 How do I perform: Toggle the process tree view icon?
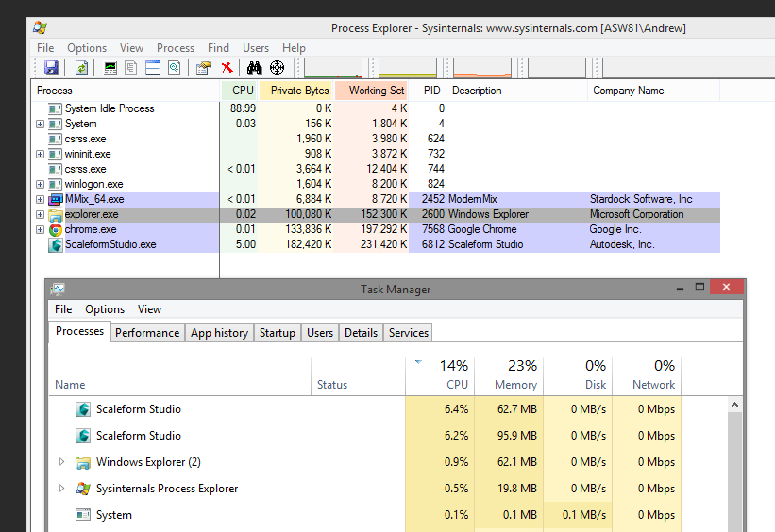pyautogui.click(x=131, y=67)
